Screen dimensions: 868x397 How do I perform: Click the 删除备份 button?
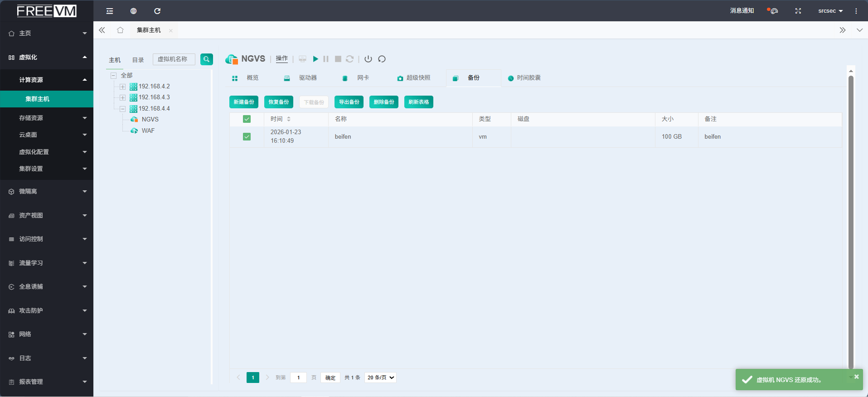coord(383,102)
